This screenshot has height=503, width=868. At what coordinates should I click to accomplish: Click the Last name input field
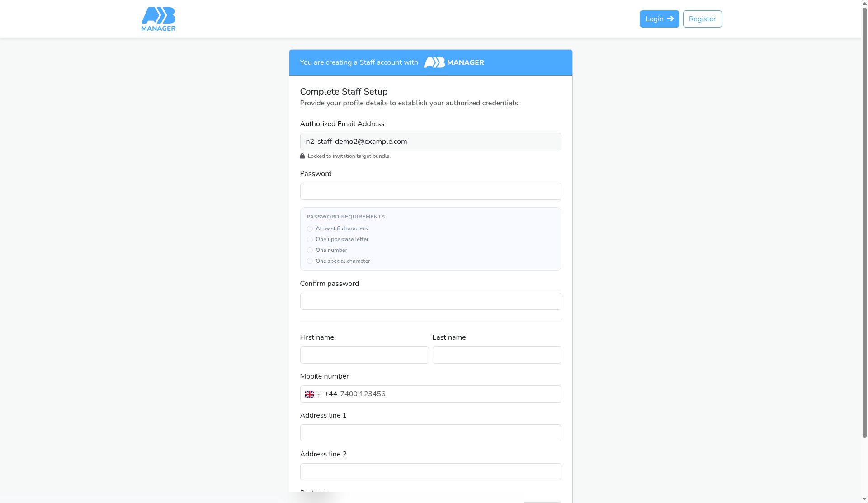[x=497, y=355]
